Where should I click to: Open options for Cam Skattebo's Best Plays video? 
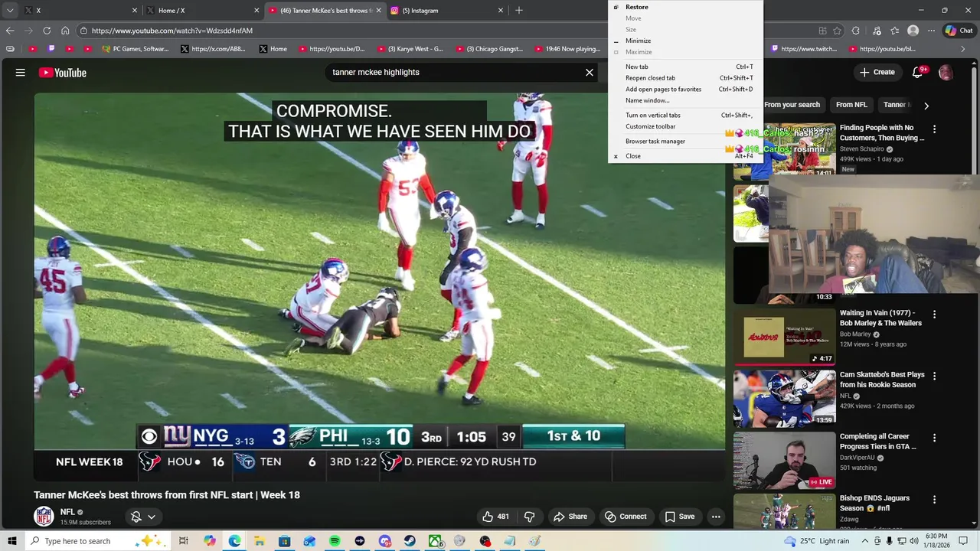click(x=934, y=376)
